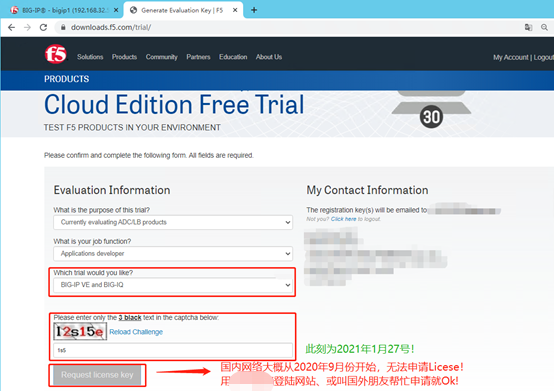Close the Generate Evaluation Key tab
554x391 pixels.
[x=235, y=10]
